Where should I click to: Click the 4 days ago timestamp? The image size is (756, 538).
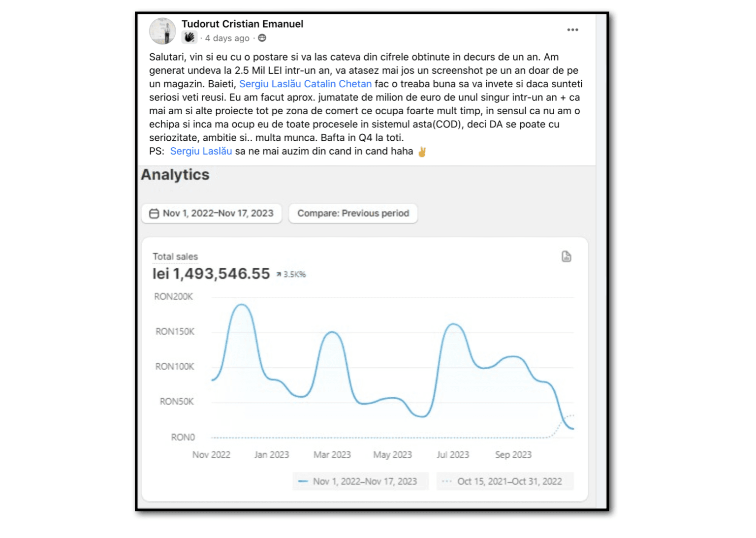coord(227,38)
